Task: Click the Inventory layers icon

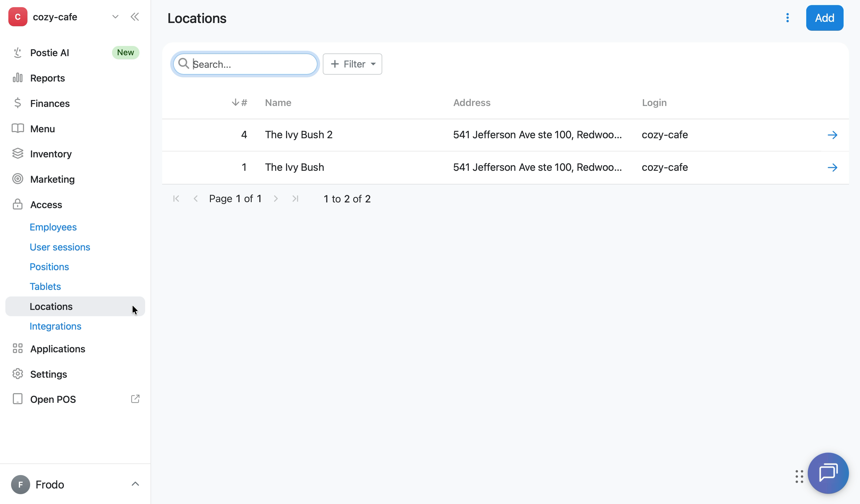Action: point(18,153)
